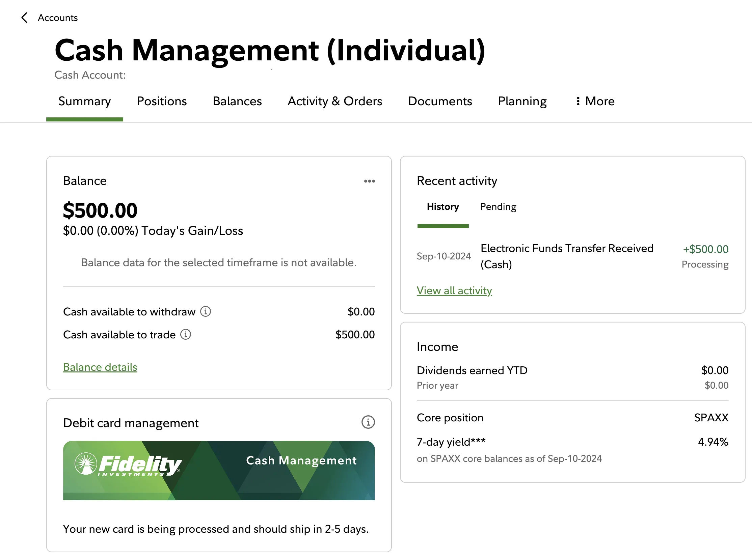Screen dimensions: 752x560
Task: Click the info icon beside Cash available to trade
Action: [185, 335]
